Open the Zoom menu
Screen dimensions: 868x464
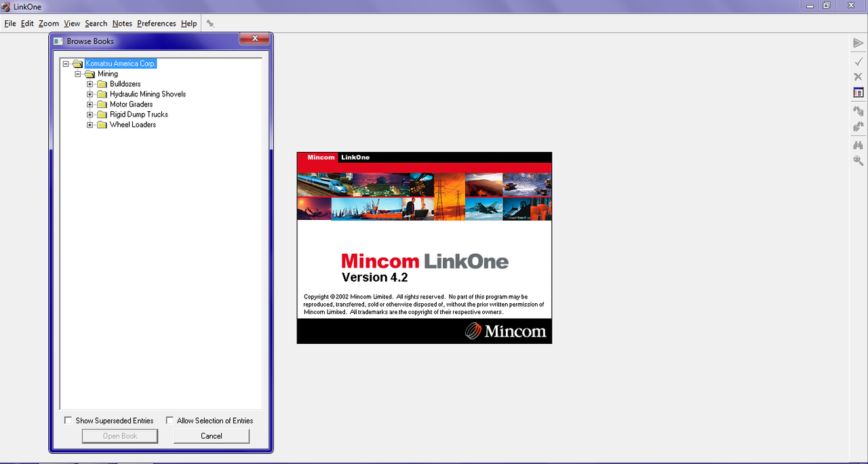click(x=49, y=23)
